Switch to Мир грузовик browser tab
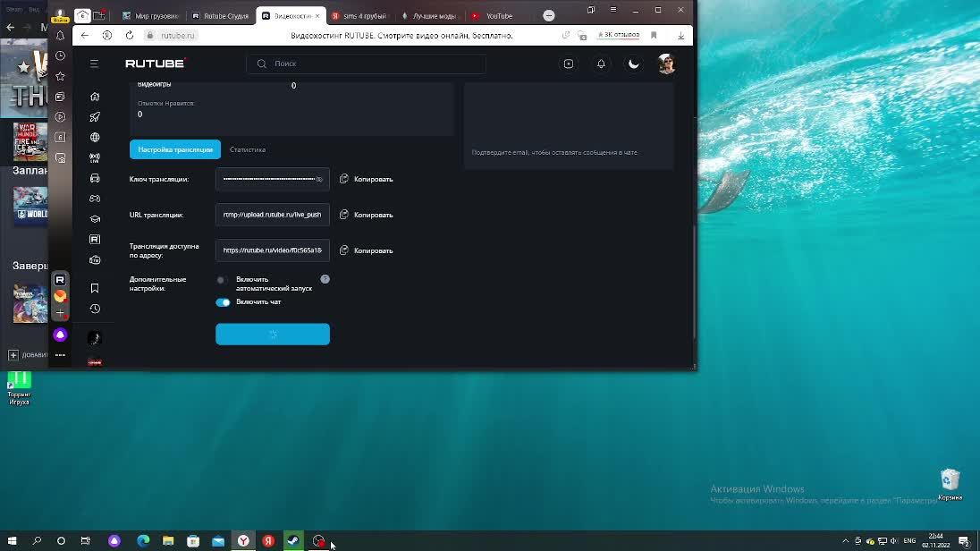 (150, 15)
